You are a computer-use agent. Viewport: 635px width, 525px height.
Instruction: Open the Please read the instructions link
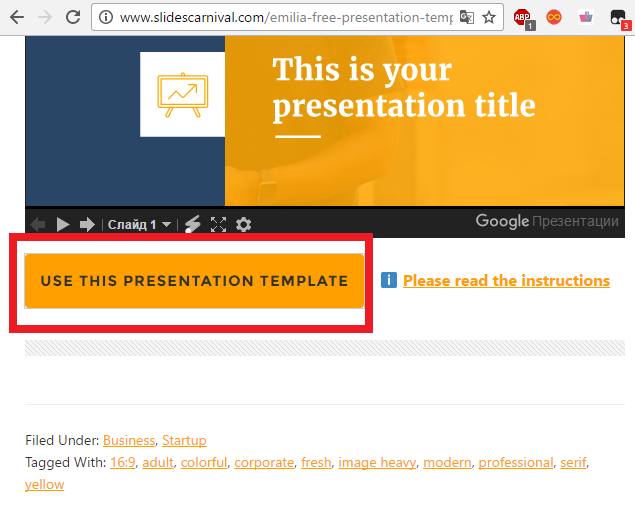506,281
